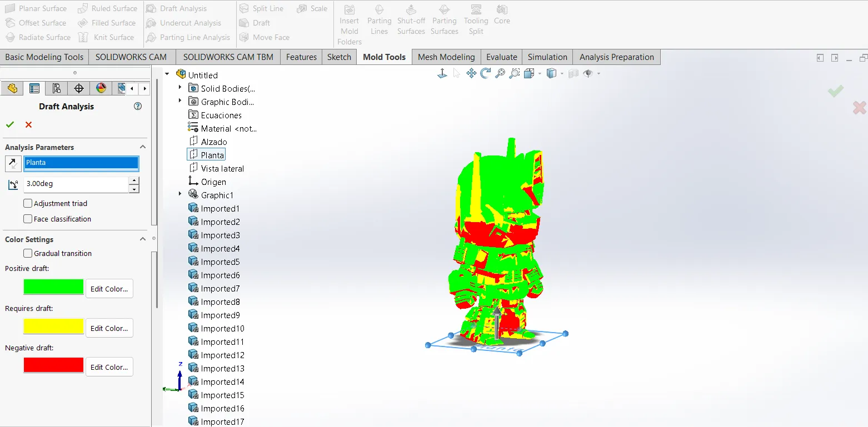Switch to the PropertyManager tab icon
Viewport: 868px width, 427px height.
pyautogui.click(x=34, y=88)
